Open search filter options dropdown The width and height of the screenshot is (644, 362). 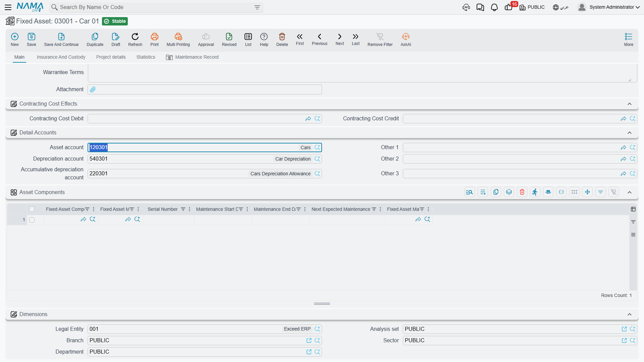click(x=257, y=7)
